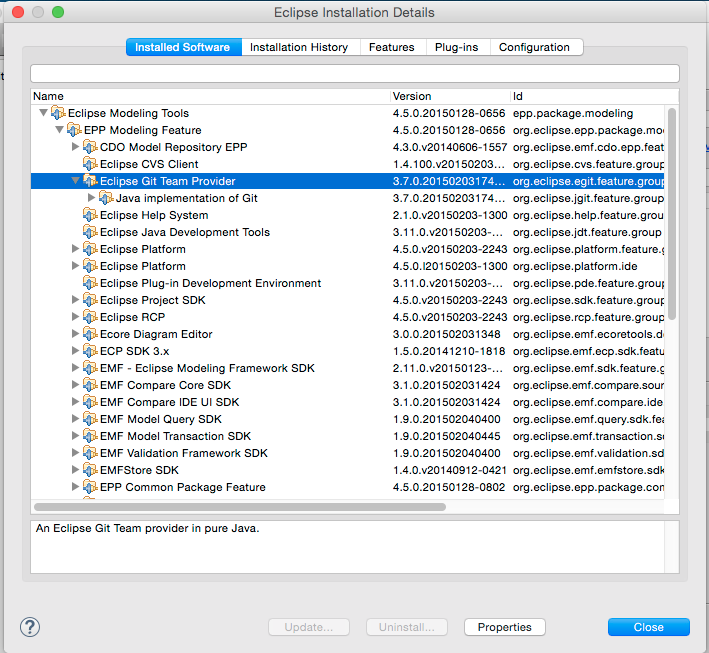Screen dimensions: 709x653
Task: Click the filter text field above the list
Action: [354, 73]
